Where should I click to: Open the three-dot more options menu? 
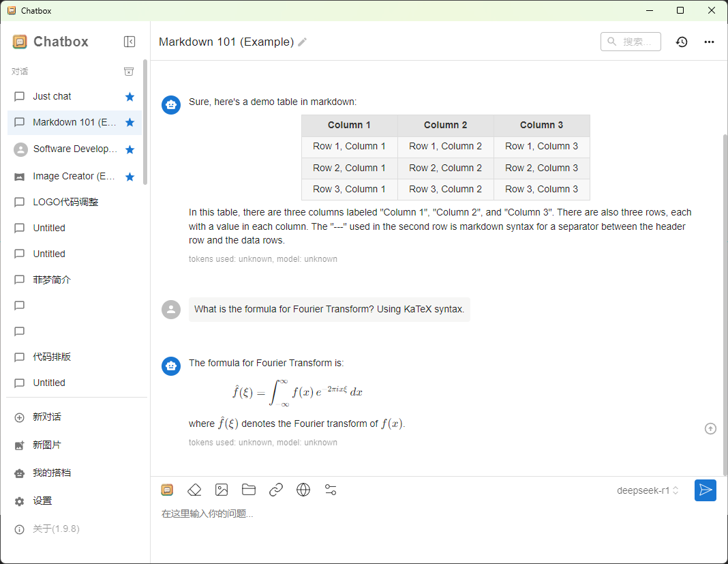pyautogui.click(x=709, y=42)
